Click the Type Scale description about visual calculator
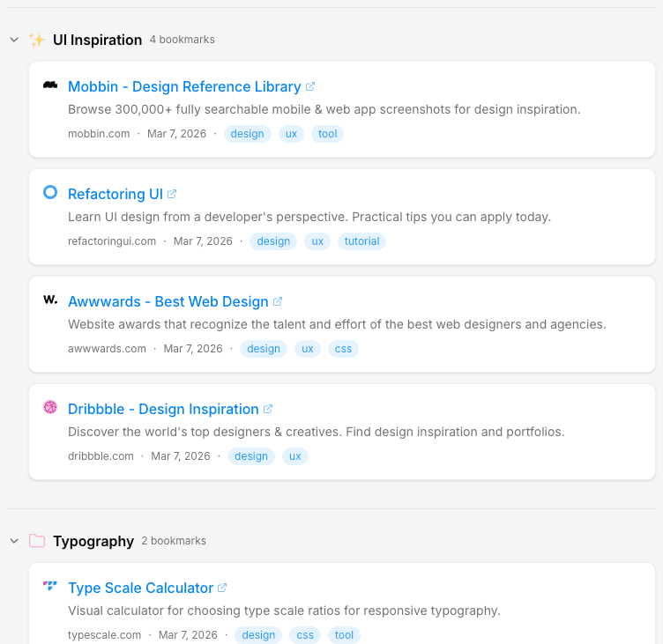 click(284, 611)
